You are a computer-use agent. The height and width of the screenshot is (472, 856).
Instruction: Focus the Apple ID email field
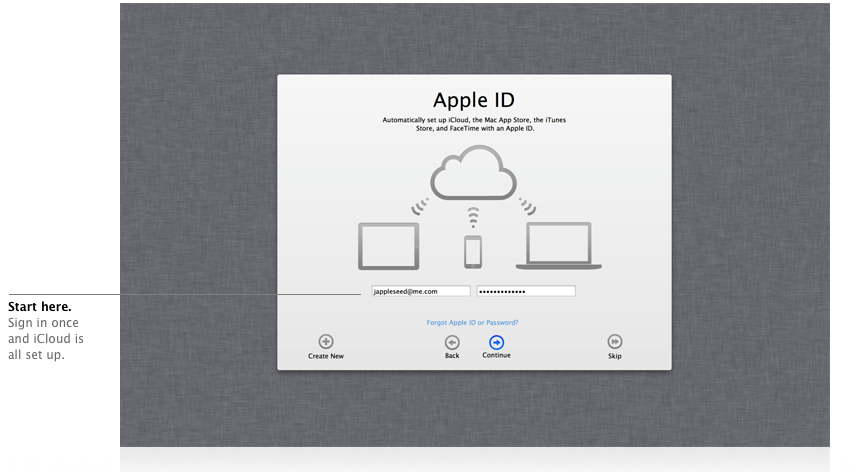[x=421, y=291]
